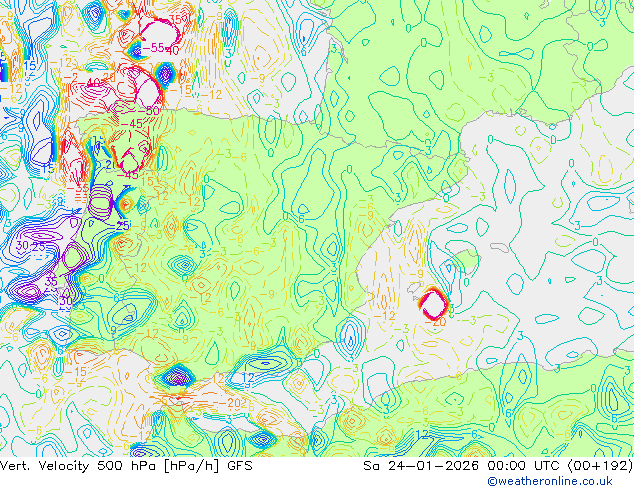Click the magenta '-55' contour label
Screen dimensions: 634x490
click(x=154, y=48)
